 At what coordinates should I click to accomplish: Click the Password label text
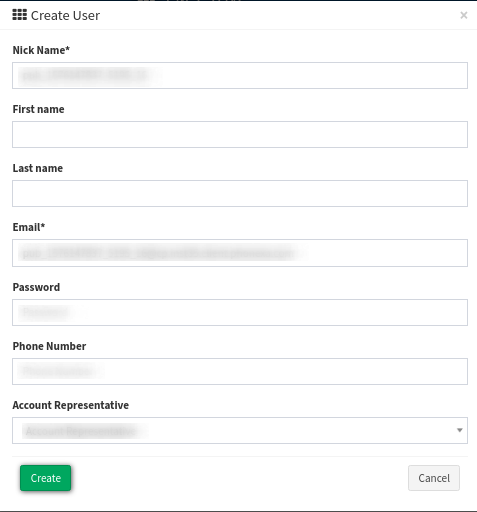36,287
